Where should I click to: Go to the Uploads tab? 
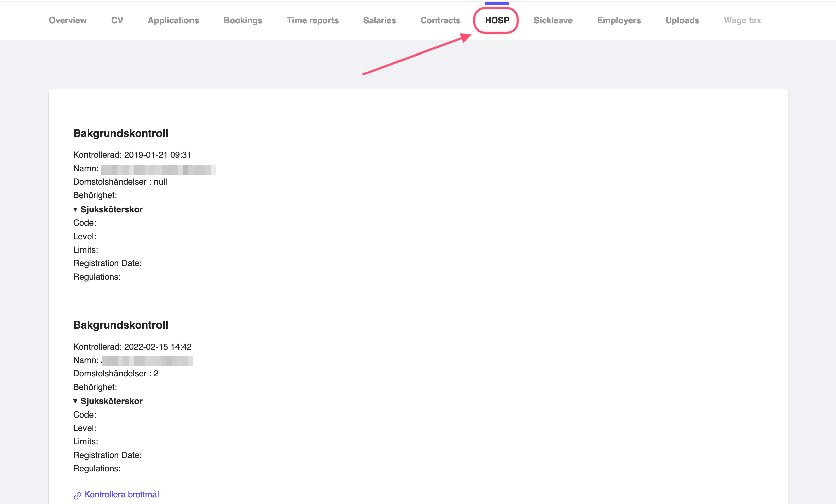(682, 20)
